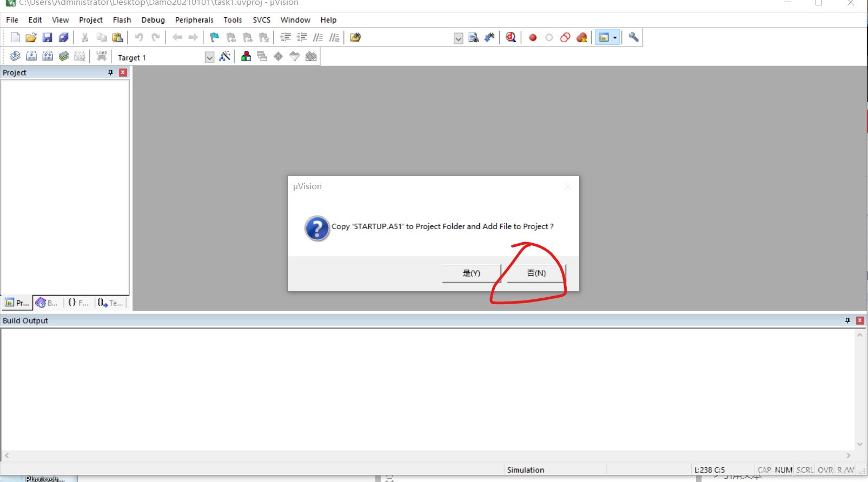
Task: Close the µVision dialog
Action: click(x=567, y=186)
